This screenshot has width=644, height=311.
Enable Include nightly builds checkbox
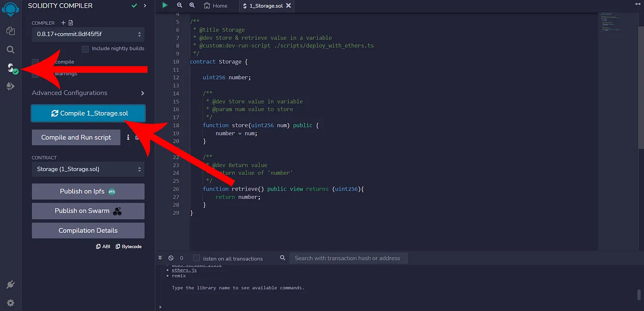[x=85, y=49]
